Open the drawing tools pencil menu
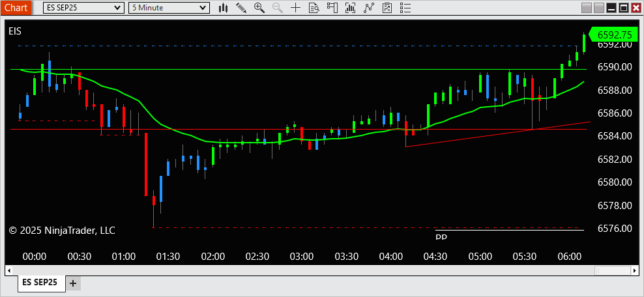644x297 pixels. point(241,7)
